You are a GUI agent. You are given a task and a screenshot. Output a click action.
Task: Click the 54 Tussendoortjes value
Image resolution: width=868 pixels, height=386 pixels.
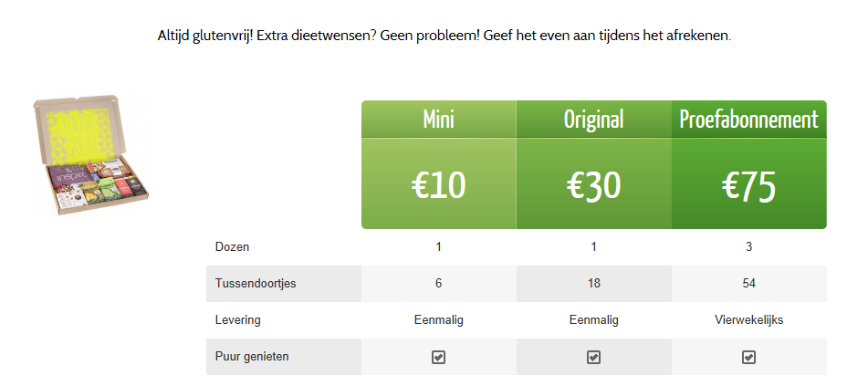tap(749, 284)
